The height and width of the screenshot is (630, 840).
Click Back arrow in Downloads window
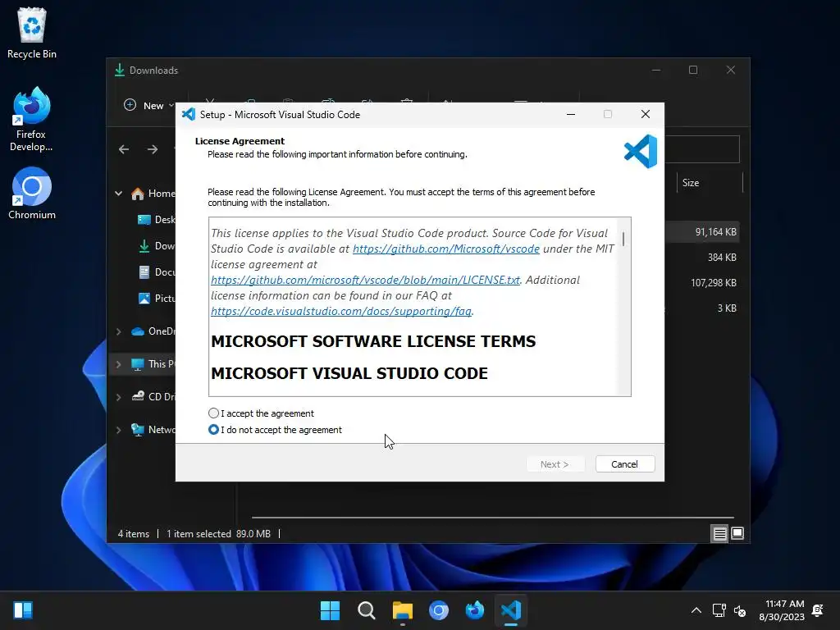pyautogui.click(x=124, y=149)
